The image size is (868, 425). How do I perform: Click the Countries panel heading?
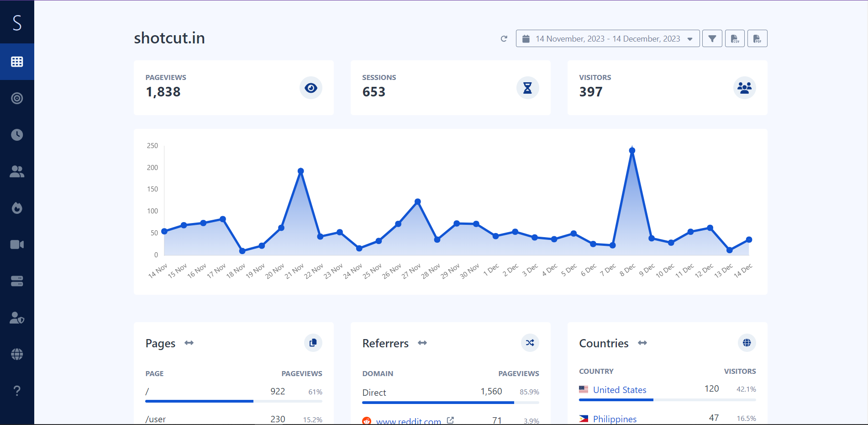click(604, 343)
